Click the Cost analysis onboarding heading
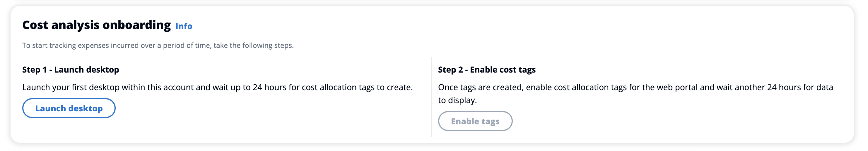 tap(96, 25)
